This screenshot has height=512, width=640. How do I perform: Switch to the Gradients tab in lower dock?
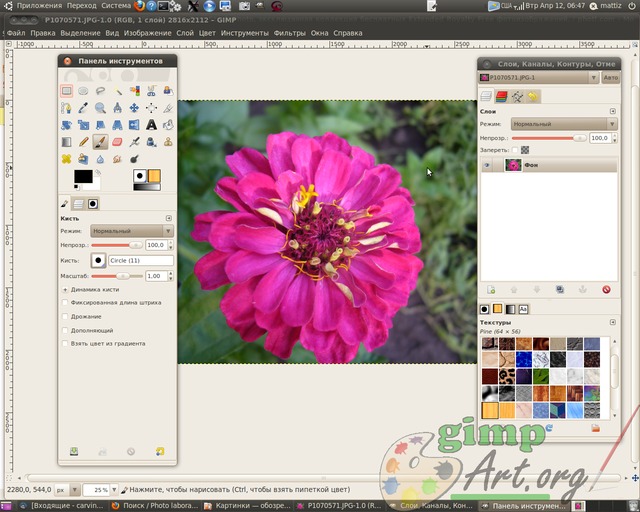[510, 309]
